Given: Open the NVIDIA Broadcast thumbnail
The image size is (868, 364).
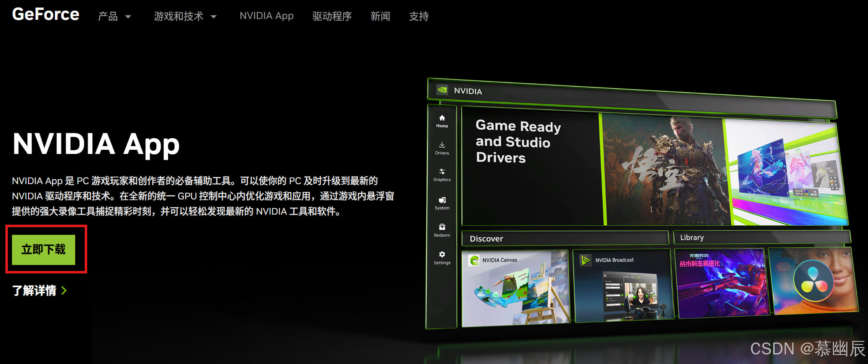Looking at the screenshot, I should click(x=623, y=285).
